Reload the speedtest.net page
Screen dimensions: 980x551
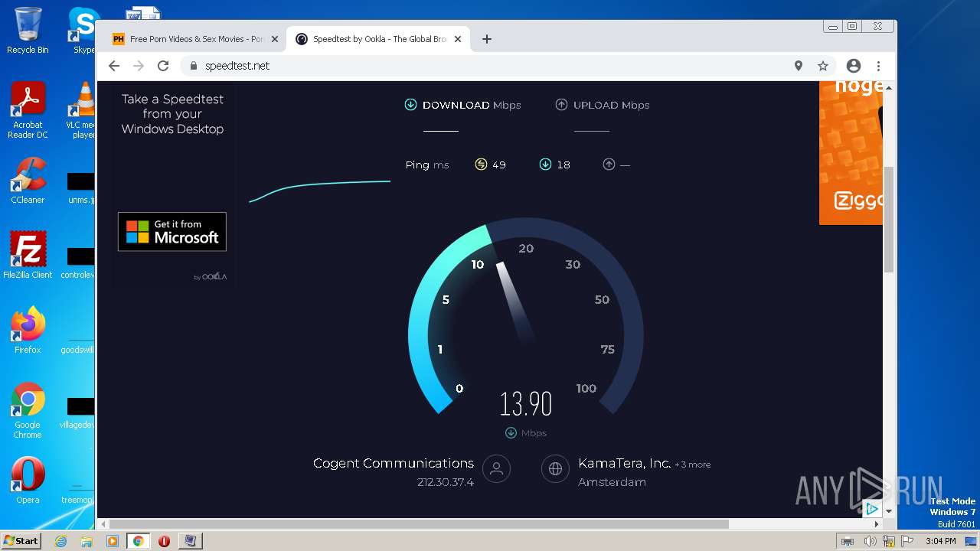(163, 66)
